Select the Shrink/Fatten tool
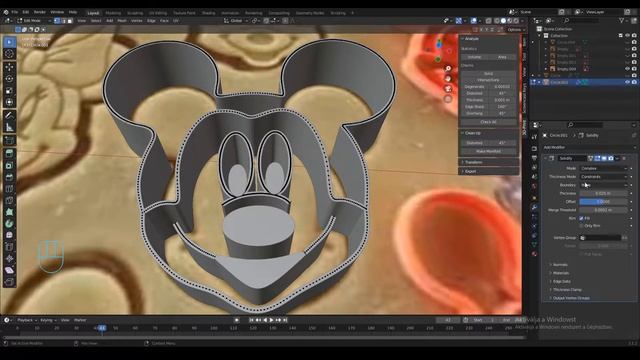Viewport: 640px width, 360px height. tap(9, 259)
